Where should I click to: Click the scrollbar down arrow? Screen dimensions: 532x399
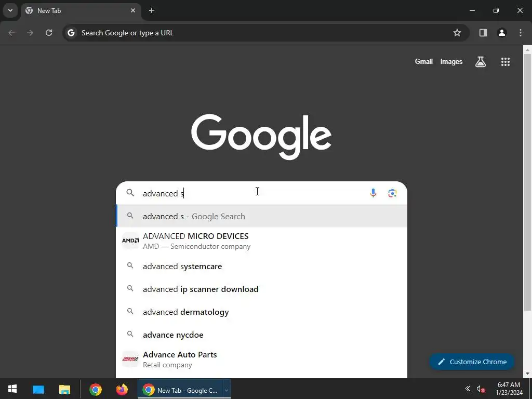click(x=527, y=374)
